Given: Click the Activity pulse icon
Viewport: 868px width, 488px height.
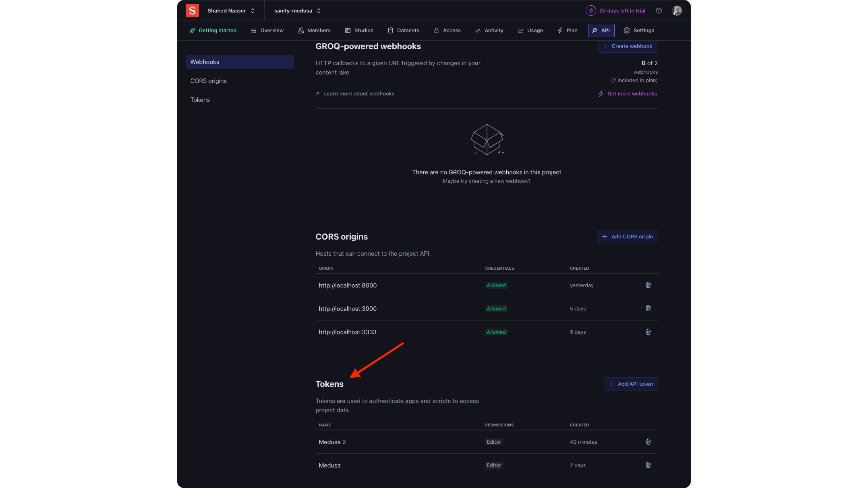Looking at the screenshot, I should [x=478, y=30].
